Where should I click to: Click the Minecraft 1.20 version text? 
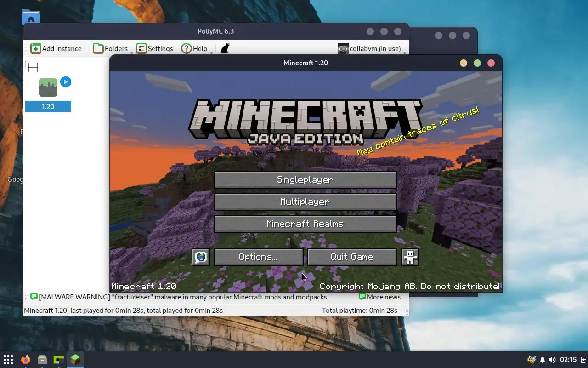(144, 286)
